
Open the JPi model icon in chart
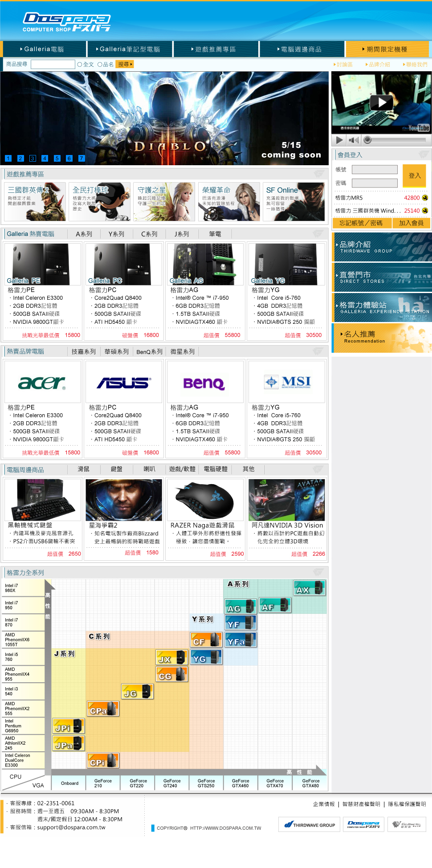point(68,726)
